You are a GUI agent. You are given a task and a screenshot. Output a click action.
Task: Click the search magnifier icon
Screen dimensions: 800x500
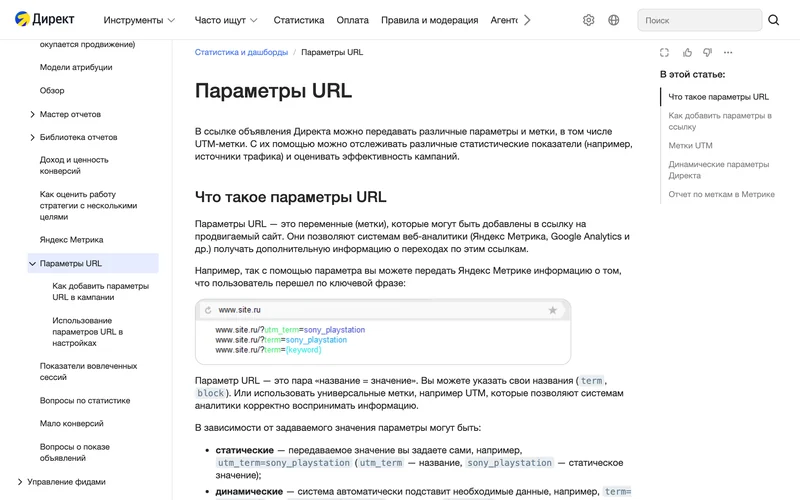pyautogui.click(x=773, y=20)
